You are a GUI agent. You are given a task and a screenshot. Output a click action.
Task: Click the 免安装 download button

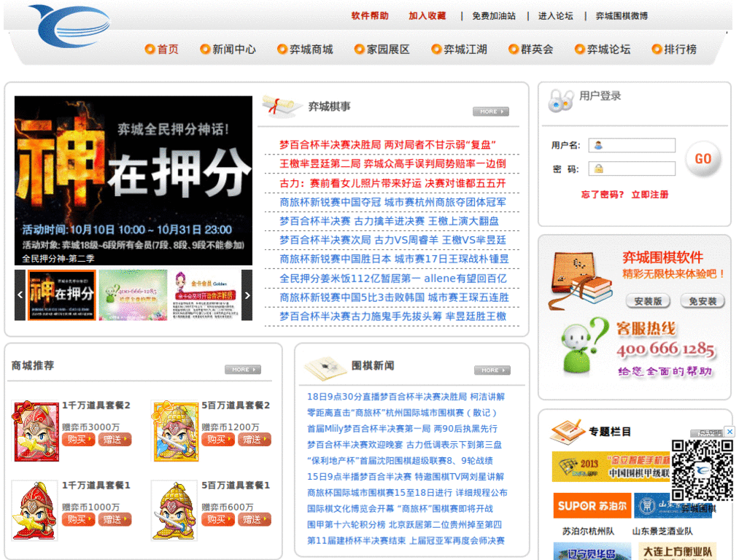click(x=703, y=301)
